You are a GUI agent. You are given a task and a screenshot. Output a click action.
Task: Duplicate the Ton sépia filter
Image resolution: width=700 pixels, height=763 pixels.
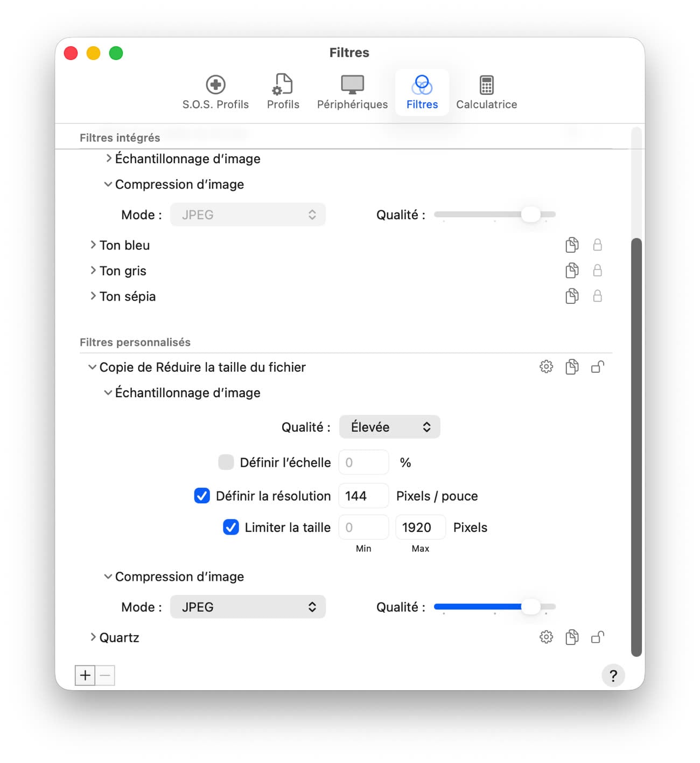point(572,296)
